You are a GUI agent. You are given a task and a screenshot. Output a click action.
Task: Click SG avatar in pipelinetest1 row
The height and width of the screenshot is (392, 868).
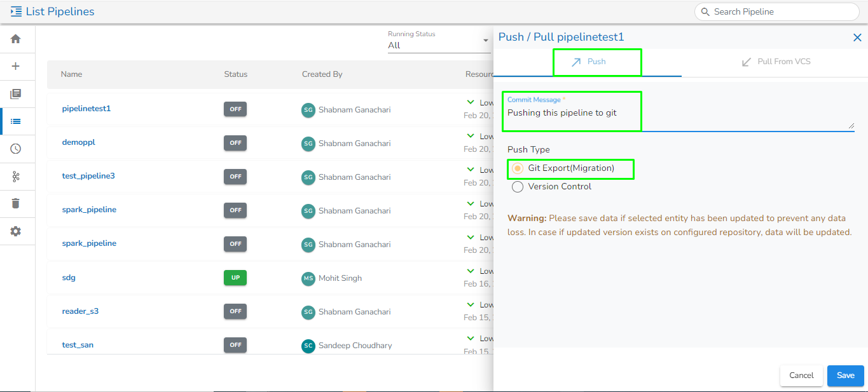(308, 109)
